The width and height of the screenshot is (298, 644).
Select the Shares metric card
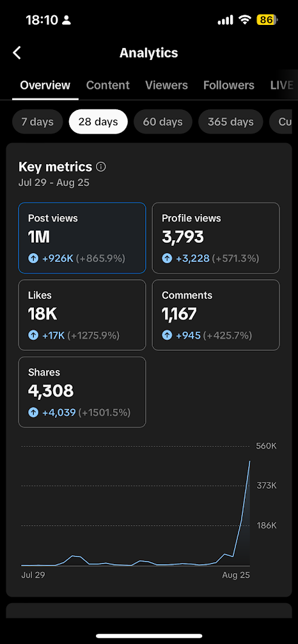tap(82, 392)
